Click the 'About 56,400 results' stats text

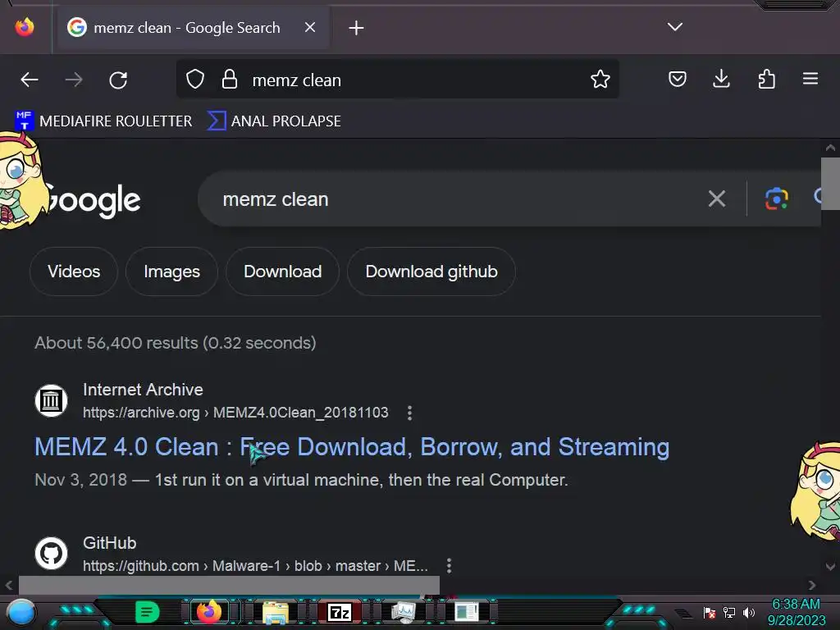point(176,343)
